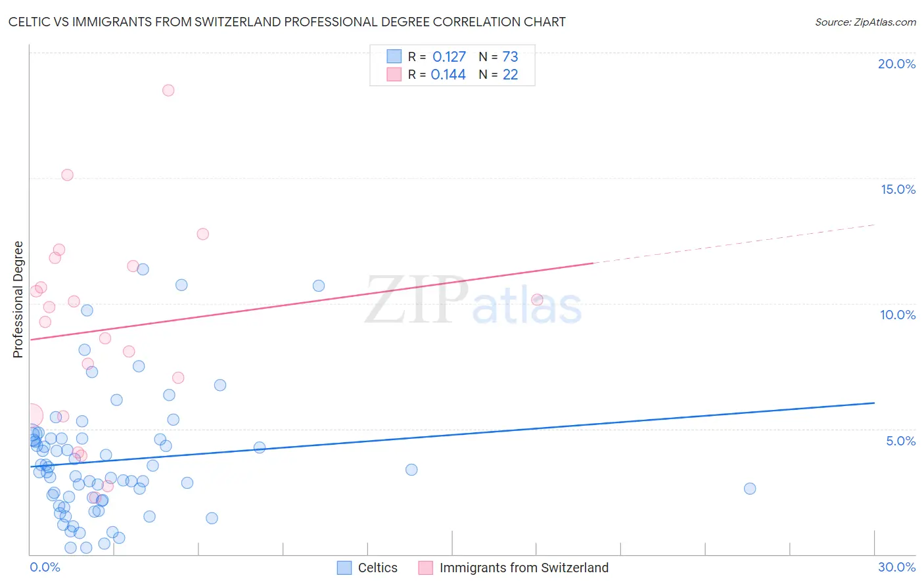Click the pink data point under the atlas watermark
924x586 pixels.
(x=537, y=300)
